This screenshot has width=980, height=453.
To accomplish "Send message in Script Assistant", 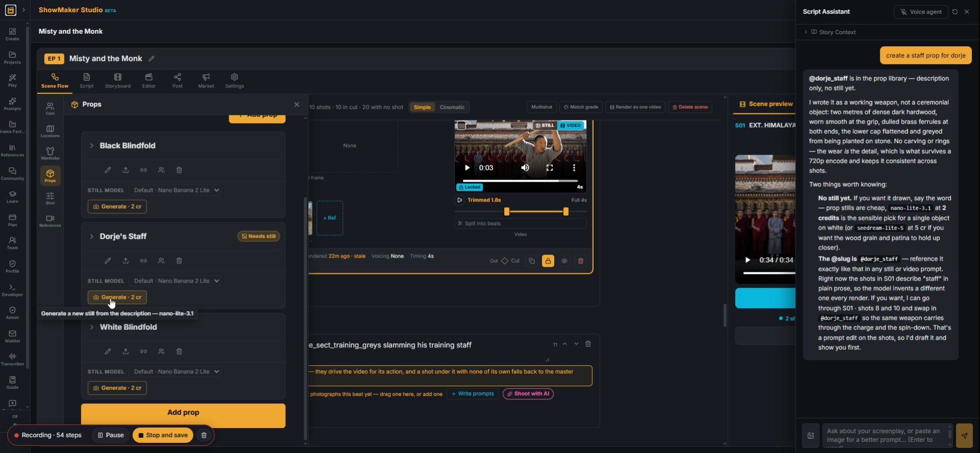I will (x=964, y=436).
